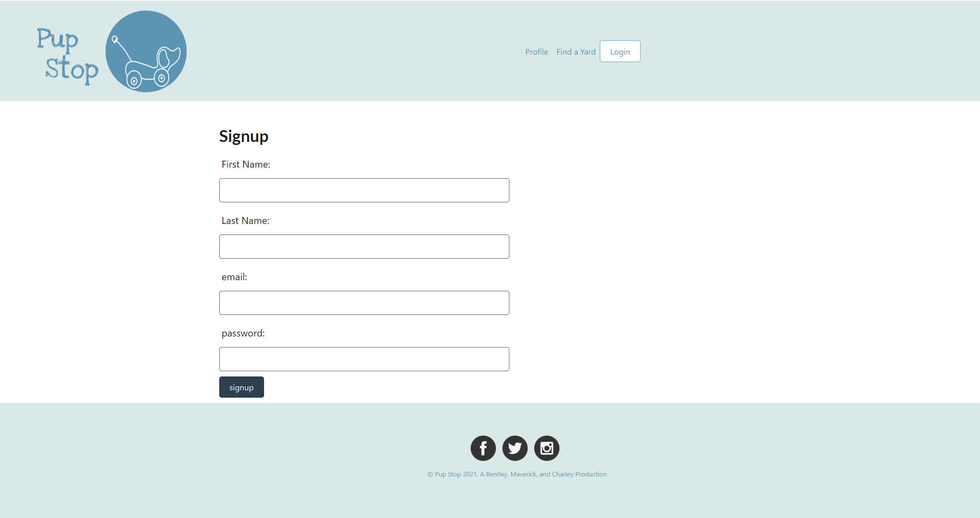The width and height of the screenshot is (980, 518).
Task: Click the Twitter icon in footer
Action: [515, 448]
